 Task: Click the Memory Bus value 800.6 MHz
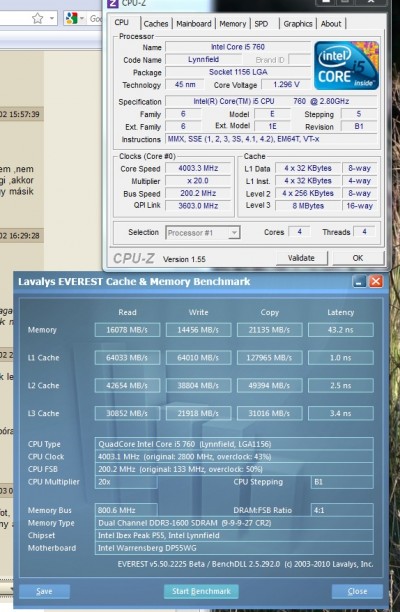click(x=126, y=510)
